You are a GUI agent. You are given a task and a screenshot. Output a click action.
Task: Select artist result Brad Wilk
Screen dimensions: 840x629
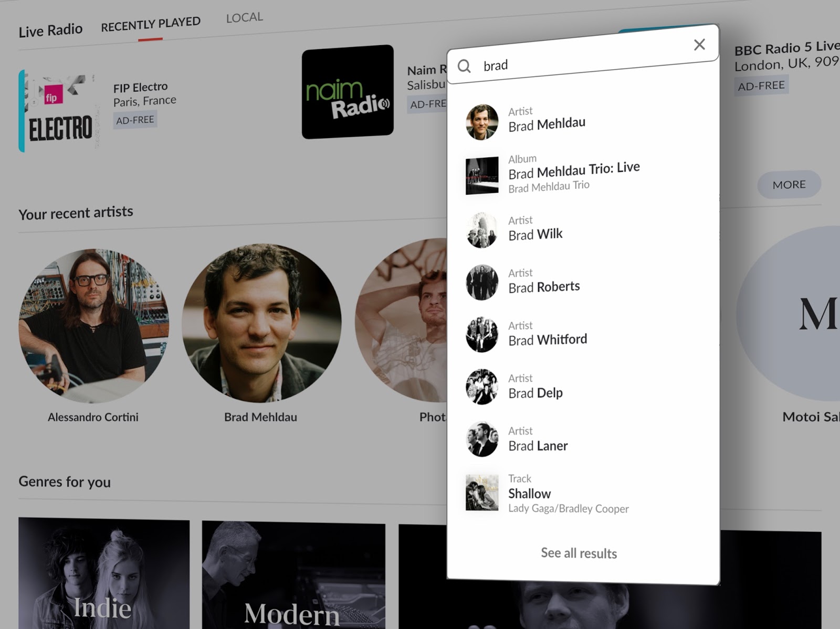[x=583, y=229]
